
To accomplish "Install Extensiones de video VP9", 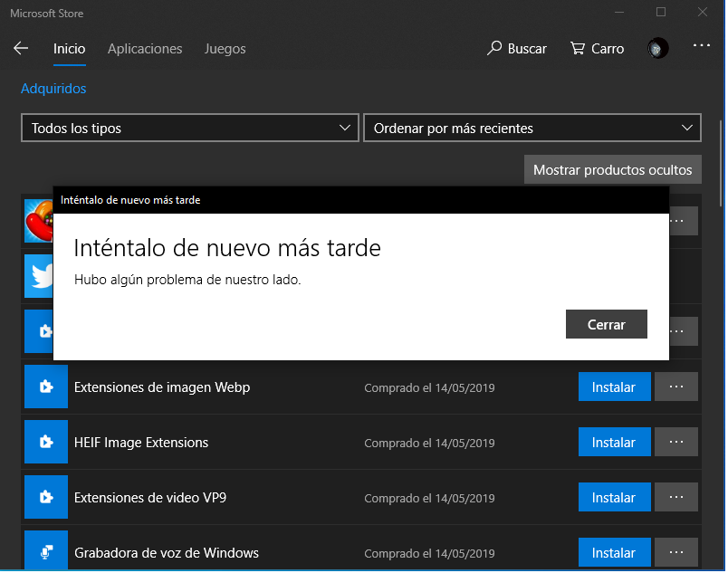I will click(614, 497).
